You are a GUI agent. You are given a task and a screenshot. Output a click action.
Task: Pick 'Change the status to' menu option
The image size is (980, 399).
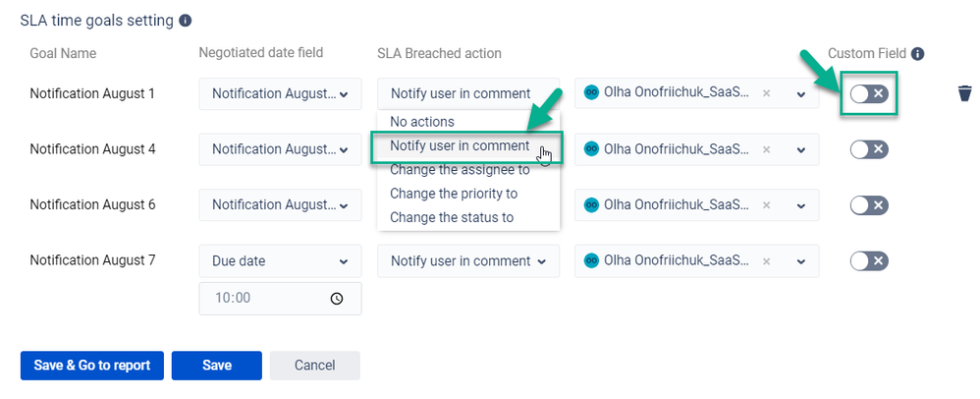[452, 217]
